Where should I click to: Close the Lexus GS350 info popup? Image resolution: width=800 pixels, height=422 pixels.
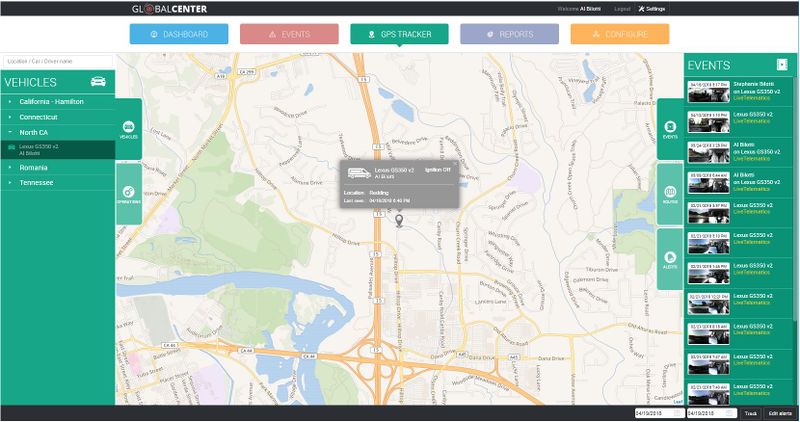click(x=454, y=163)
